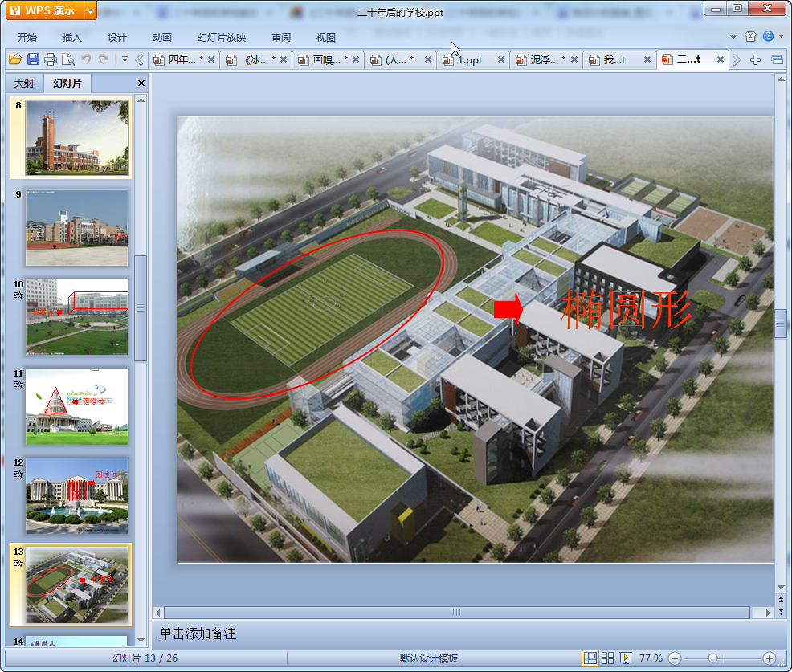Select slide 11 thumbnail
Viewport: 792px width, 672px height.
[77, 406]
